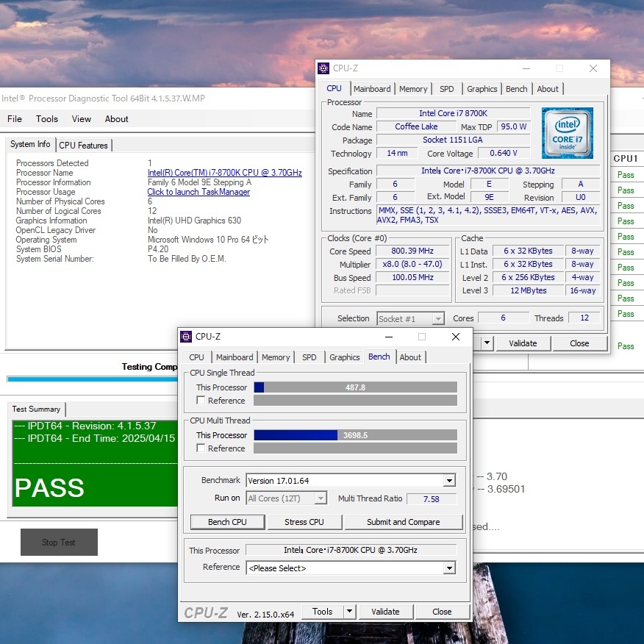Screen dimensions: 644x644
Task: Switch to Mainboard tab in the CPU window
Action: coord(372,89)
